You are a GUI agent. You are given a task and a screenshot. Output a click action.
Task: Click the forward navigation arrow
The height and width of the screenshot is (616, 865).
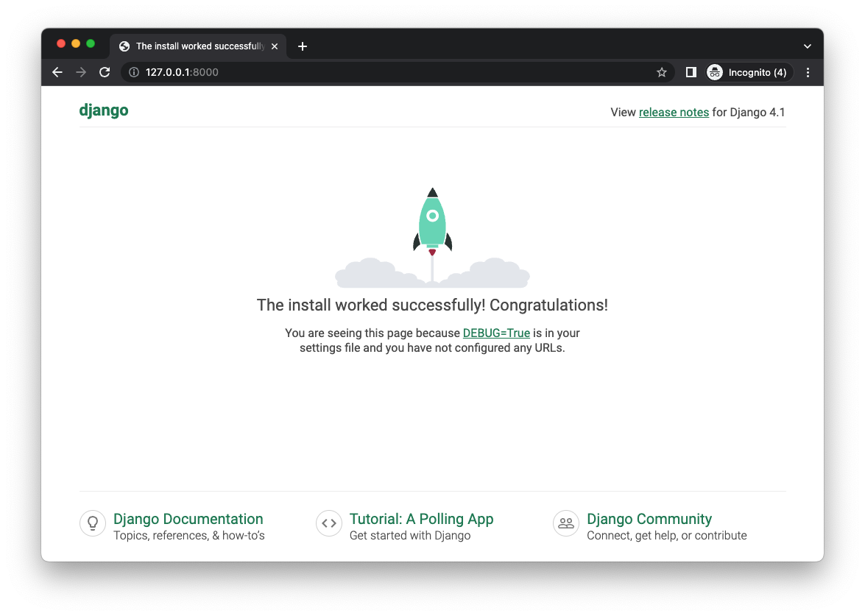[x=81, y=72]
